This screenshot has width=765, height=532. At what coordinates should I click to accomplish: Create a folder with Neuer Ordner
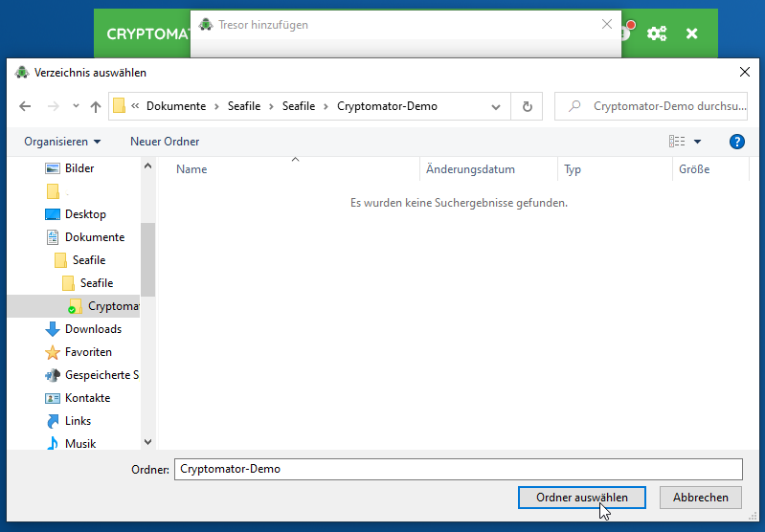tap(165, 142)
